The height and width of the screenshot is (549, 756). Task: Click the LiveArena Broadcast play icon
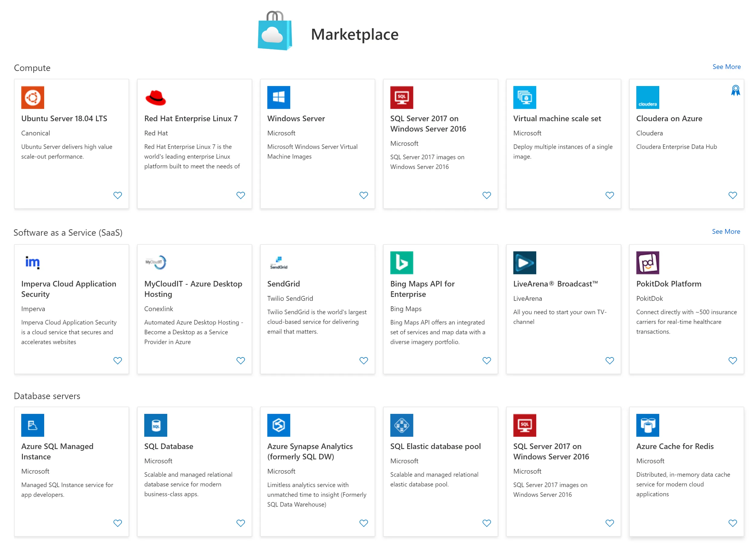(525, 263)
